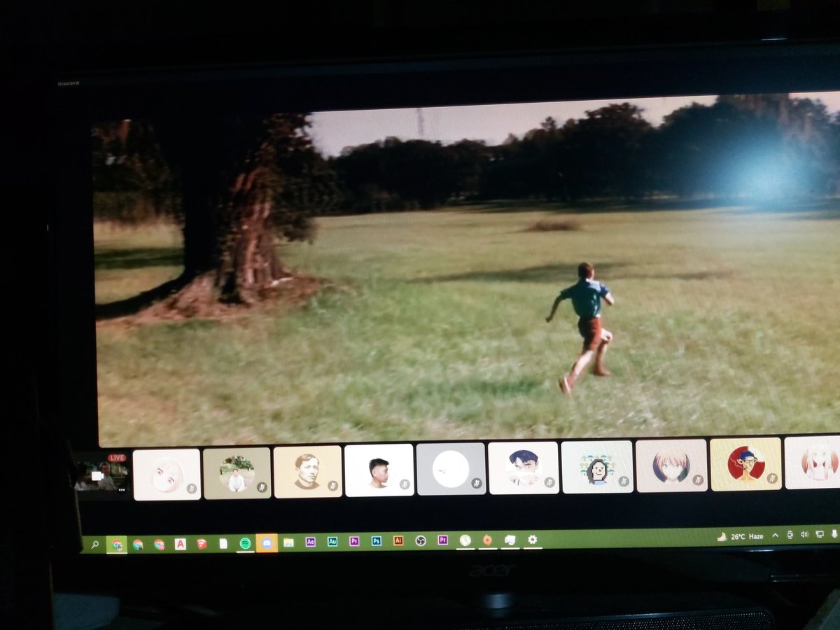Select participant standing outdoors under trees
Screen dimensions: 840x630
tap(237, 473)
